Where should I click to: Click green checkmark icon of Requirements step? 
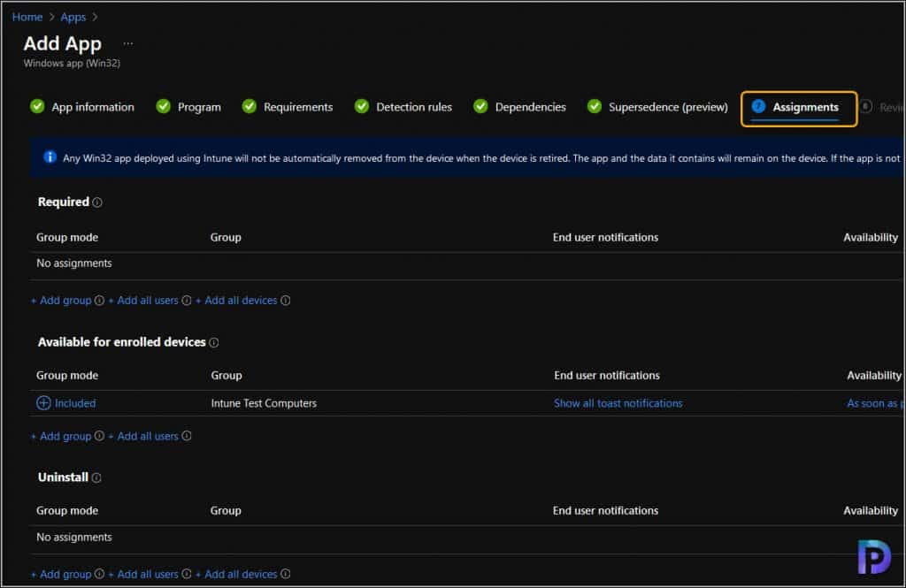[249, 106]
